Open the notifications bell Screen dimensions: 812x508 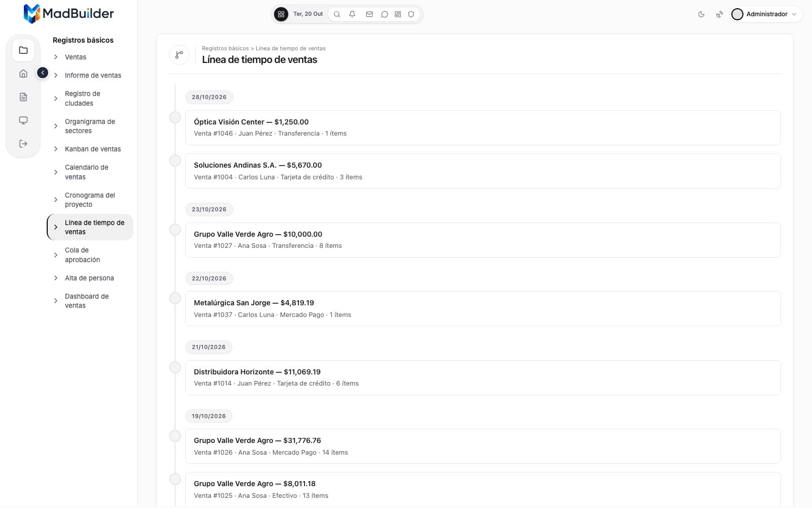352,14
